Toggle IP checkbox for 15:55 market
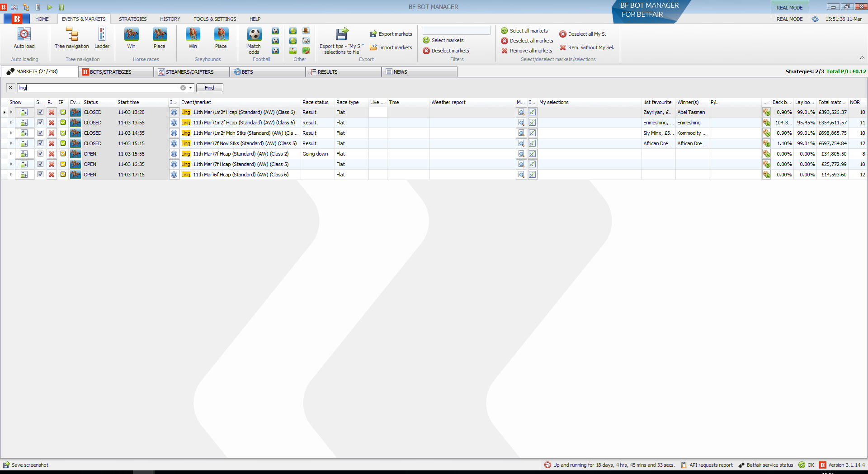 pyautogui.click(x=63, y=154)
